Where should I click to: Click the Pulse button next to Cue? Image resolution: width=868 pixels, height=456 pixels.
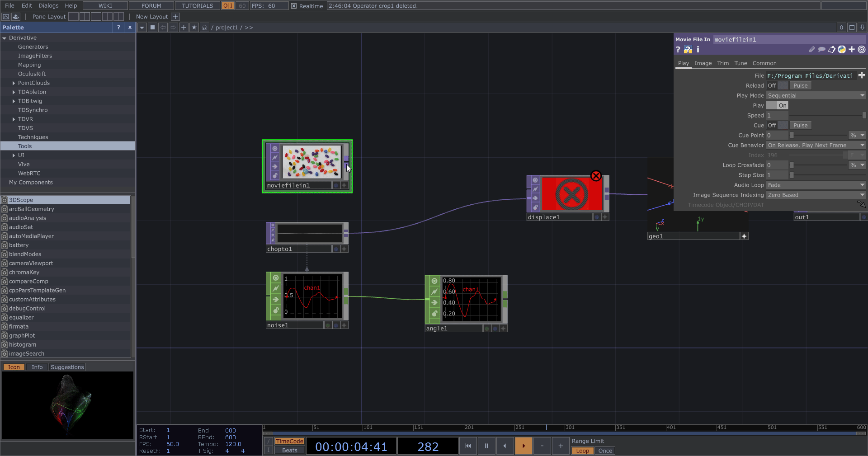click(800, 126)
